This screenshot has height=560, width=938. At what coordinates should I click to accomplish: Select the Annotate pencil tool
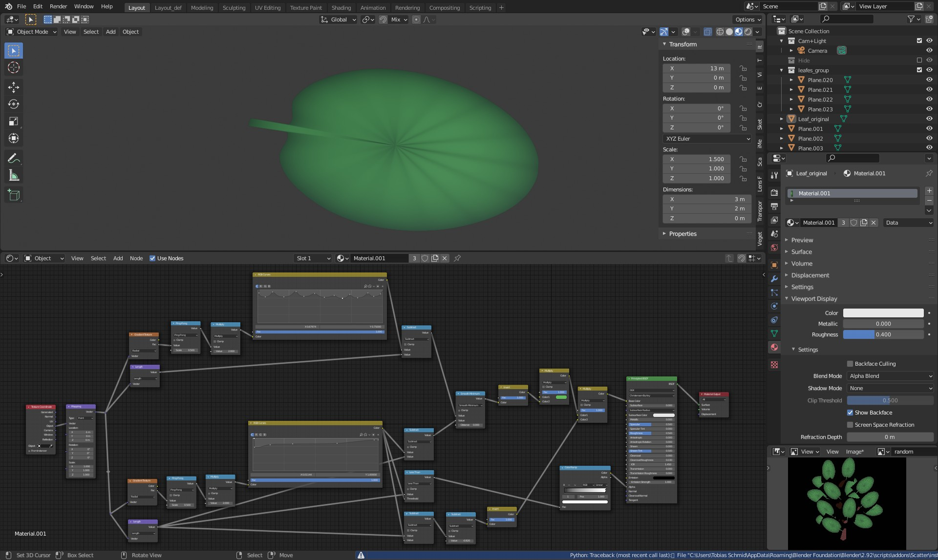point(14,158)
